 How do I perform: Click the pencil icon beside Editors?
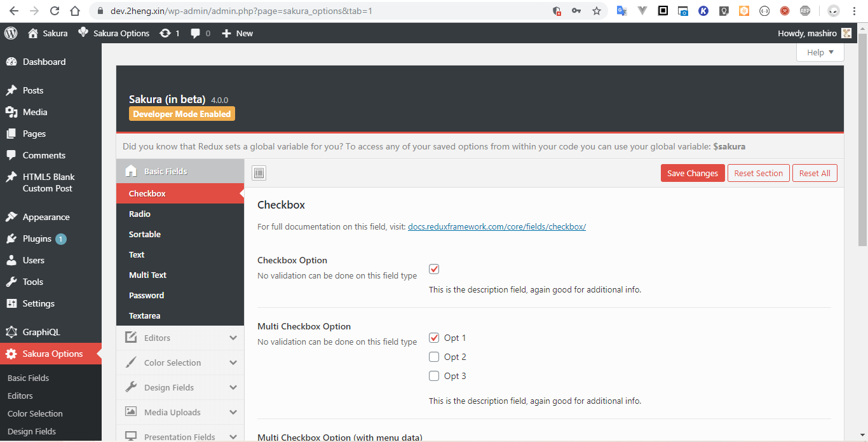pos(131,338)
